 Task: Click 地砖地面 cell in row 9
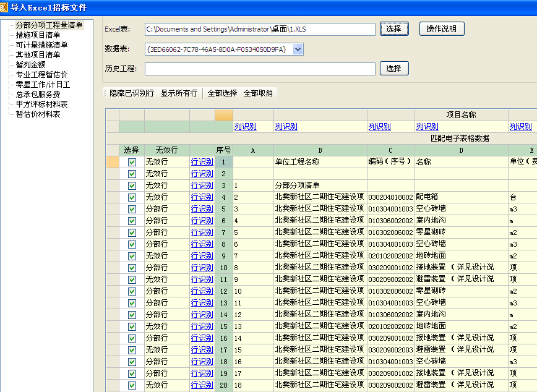coord(461,256)
